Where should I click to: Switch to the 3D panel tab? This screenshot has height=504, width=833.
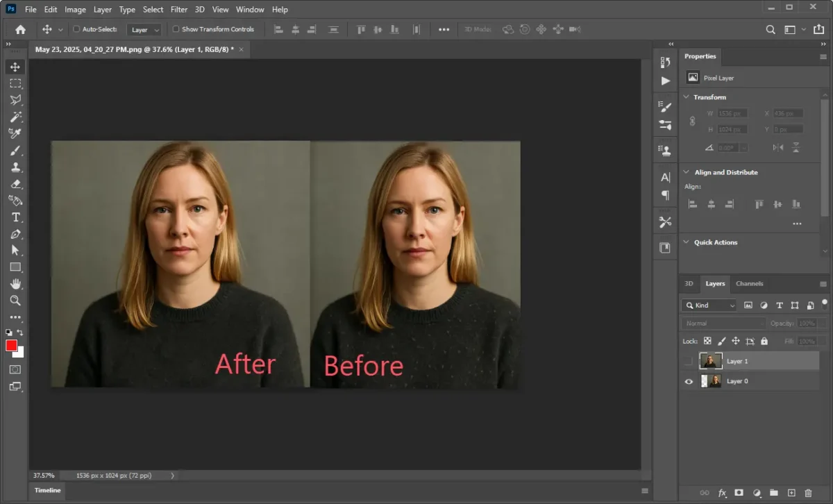pos(689,283)
